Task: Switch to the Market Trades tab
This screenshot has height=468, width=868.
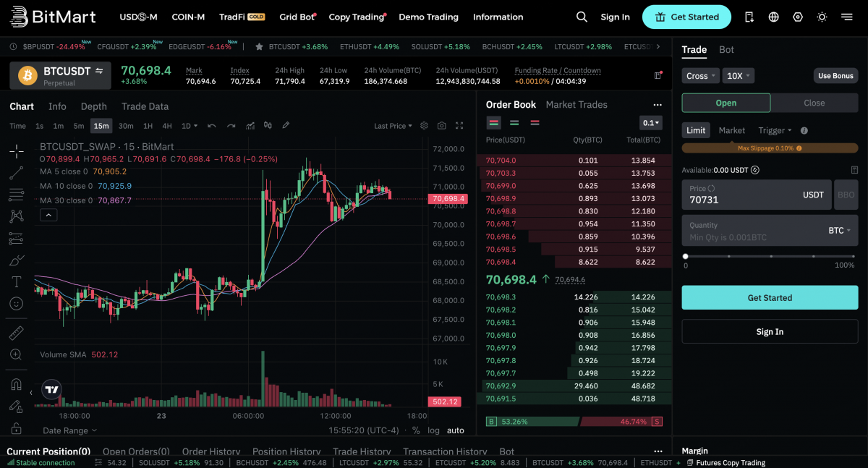Action: coord(576,104)
